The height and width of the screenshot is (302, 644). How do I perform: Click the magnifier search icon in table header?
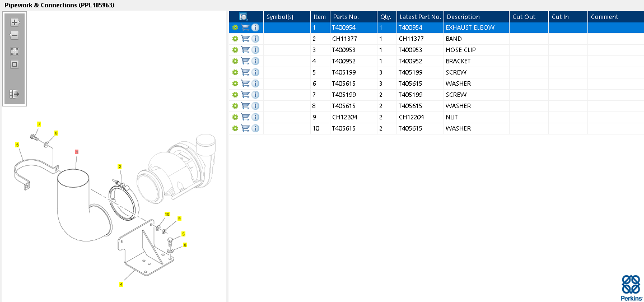tap(244, 17)
